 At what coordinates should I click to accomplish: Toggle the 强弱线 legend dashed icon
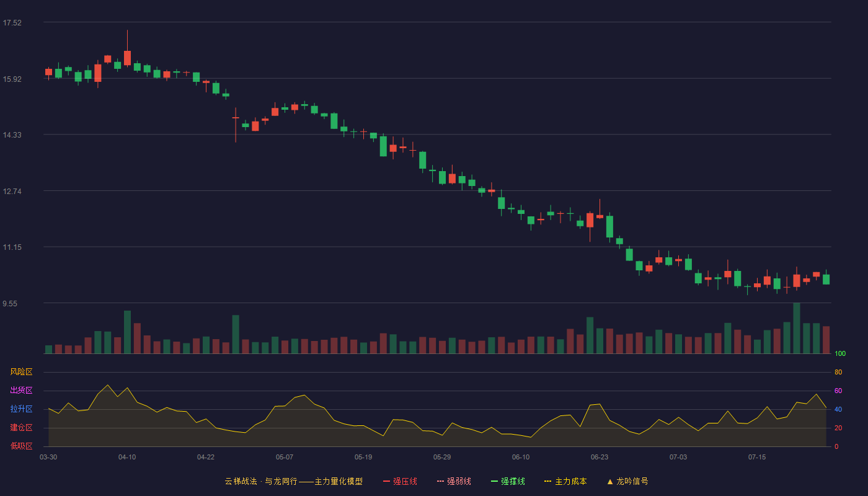click(x=440, y=481)
